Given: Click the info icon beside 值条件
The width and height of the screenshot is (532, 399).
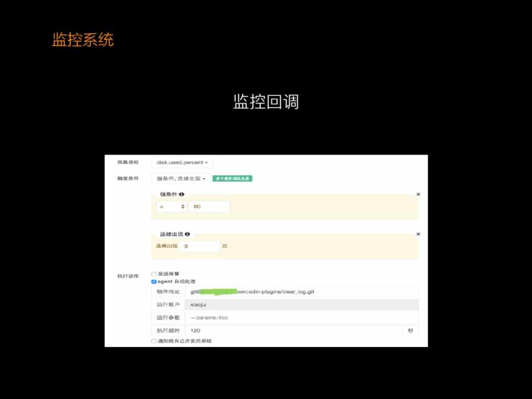Looking at the screenshot, I should 182,195.
